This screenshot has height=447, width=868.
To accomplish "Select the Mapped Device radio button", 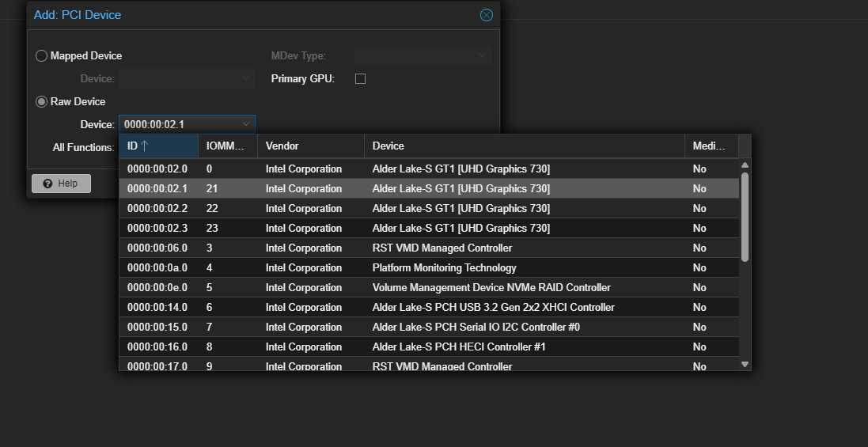I will [x=41, y=56].
